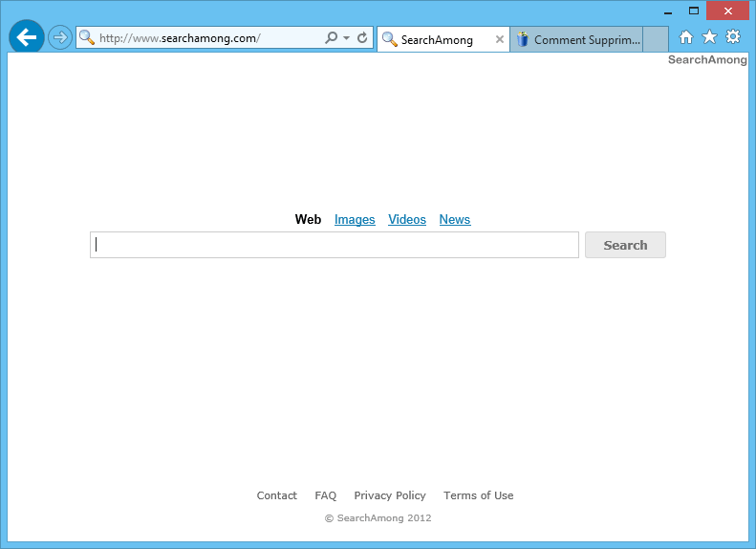
Task: Click the magnifier site icon in address bar
Action: point(87,37)
